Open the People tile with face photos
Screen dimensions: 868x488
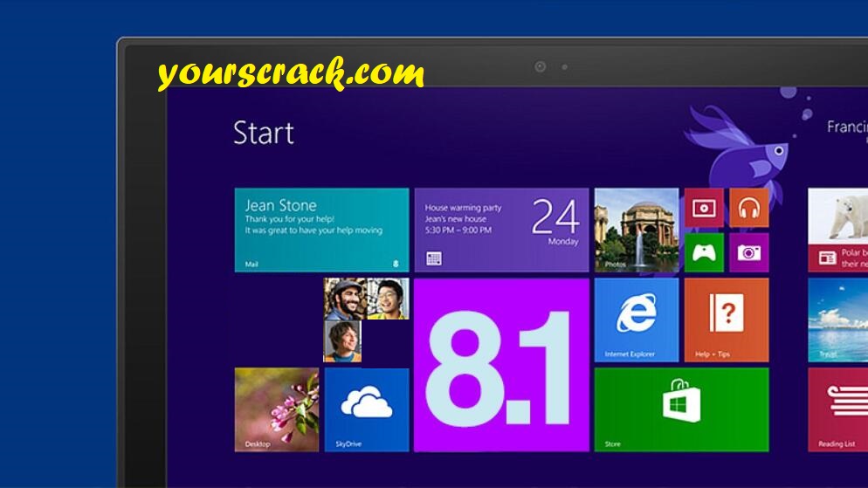(x=367, y=320)
